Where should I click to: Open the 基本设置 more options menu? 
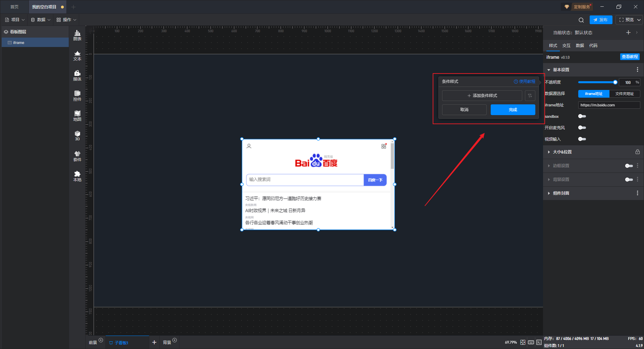[637, 69]
